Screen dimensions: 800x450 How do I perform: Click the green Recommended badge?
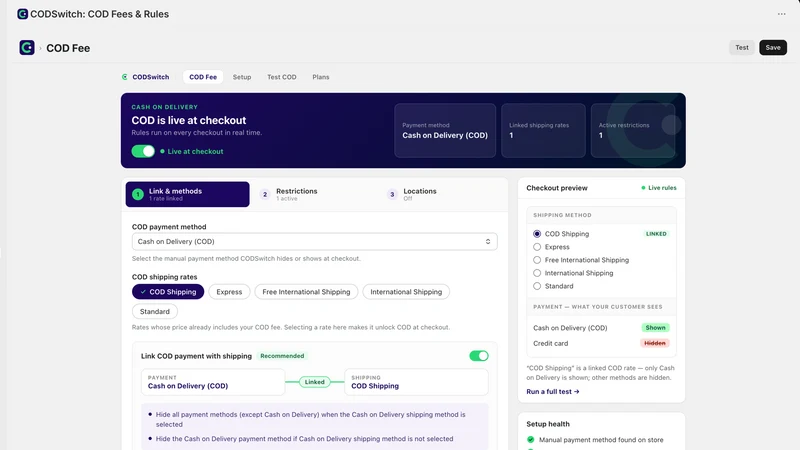282,356
